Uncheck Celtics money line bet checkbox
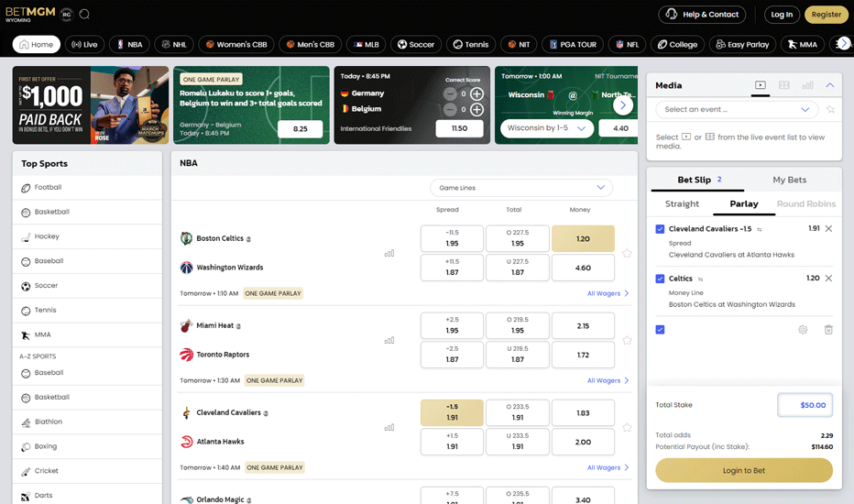The height and width of the screenshot is (504, 854). point(660,279)
